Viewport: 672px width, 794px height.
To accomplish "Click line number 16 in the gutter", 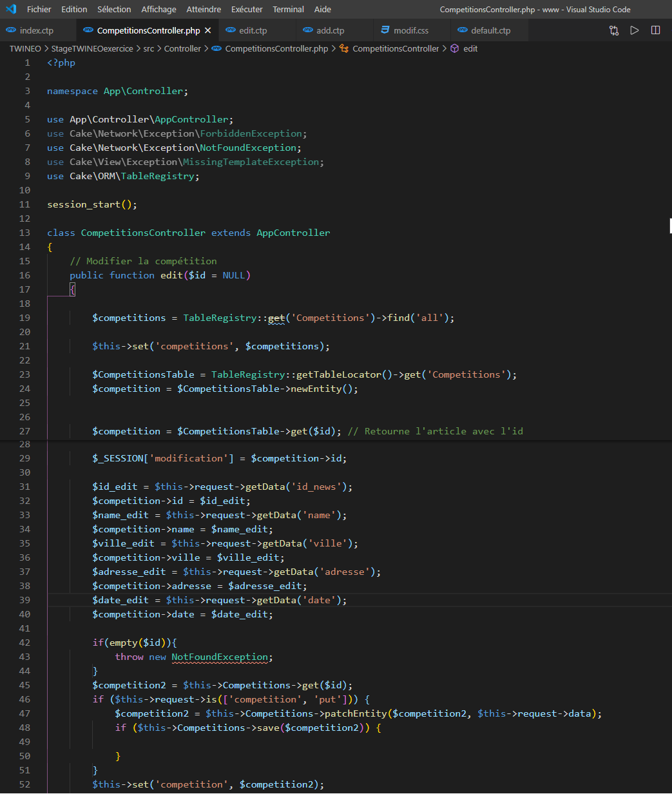I will click(x=24, y=275).
